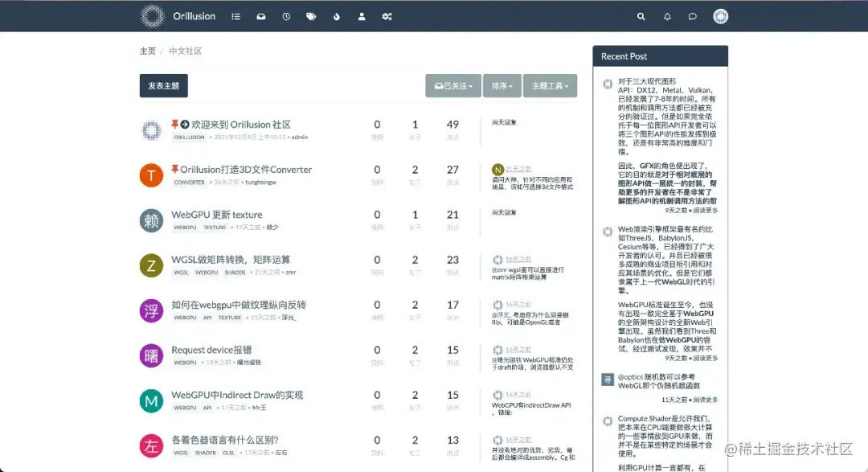Click the clock icon for latest posts
The height and width of the screenshot is (472, 868).
[285, 16]
